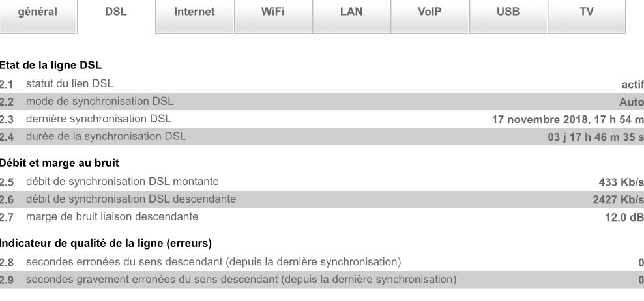Viewport: 644px width, 301px height.
Task: Open the Internet tab
Action: click(194, 12)
